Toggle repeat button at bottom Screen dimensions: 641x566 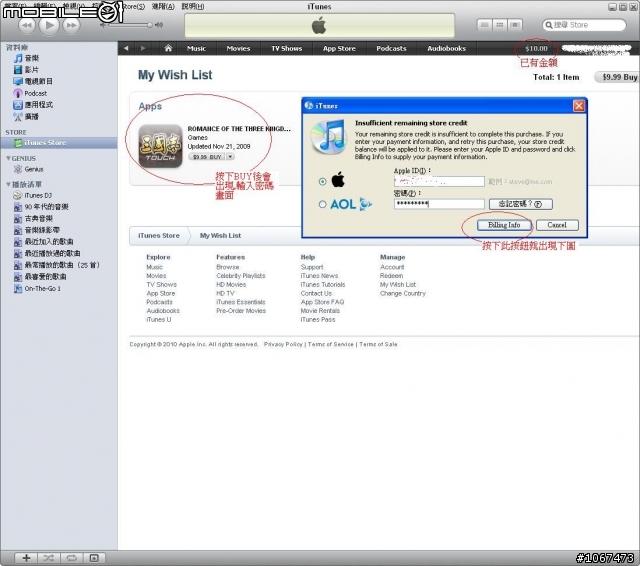point(72,558)
